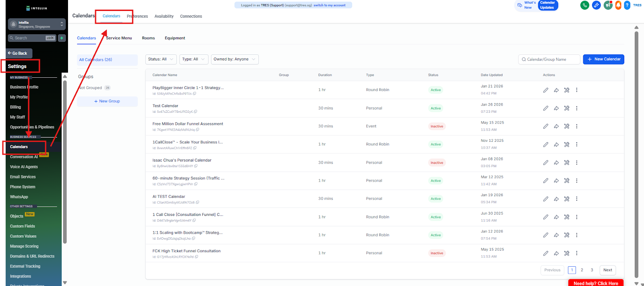
Task: Click the green phone dialer icon
Action: point(584,5)
